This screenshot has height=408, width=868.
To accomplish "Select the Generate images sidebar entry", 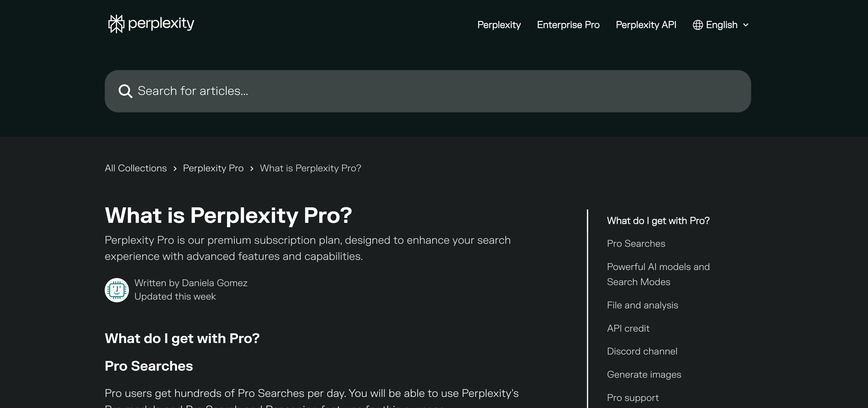I will coord(643,374).
